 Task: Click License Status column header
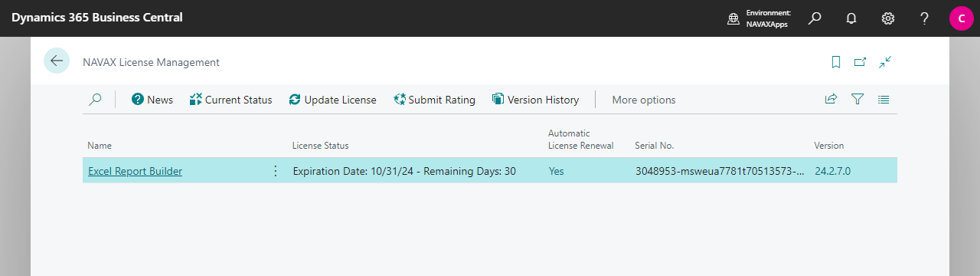[x=320, y=145]
